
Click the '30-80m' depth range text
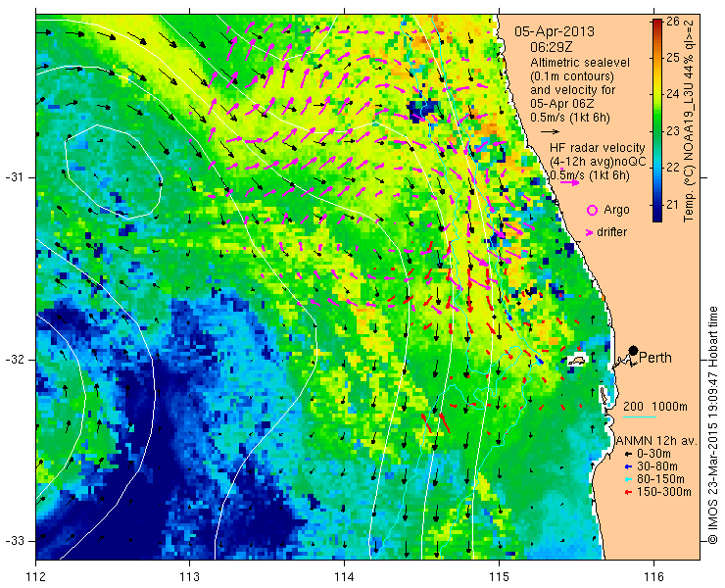pyautogui.click(x=657, y=466)
